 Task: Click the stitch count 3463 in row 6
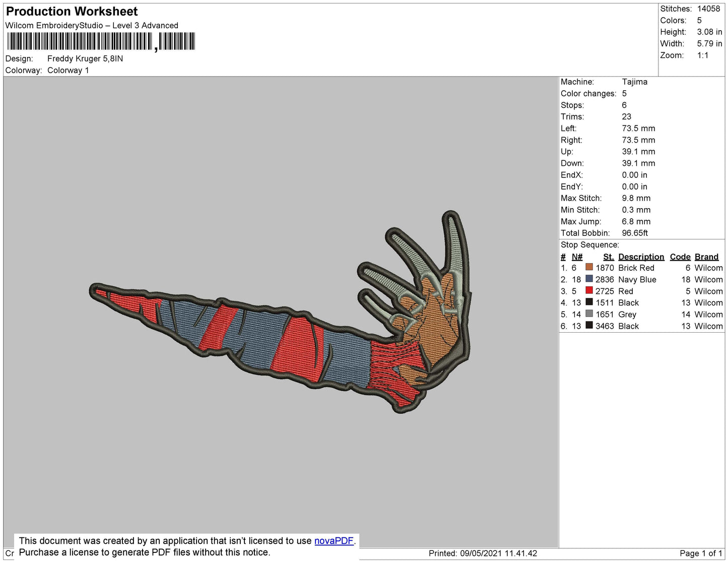(x=605, y=326)
